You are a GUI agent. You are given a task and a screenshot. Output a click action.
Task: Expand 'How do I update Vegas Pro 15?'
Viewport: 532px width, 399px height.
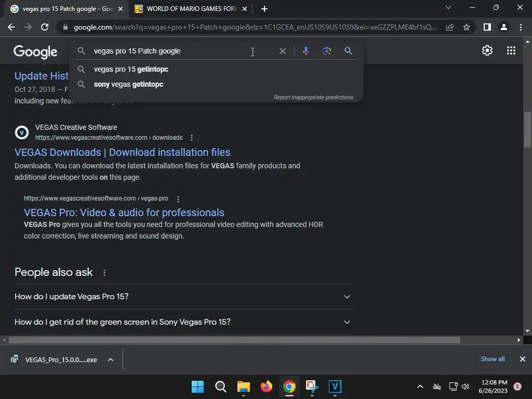tap(183, 297)
